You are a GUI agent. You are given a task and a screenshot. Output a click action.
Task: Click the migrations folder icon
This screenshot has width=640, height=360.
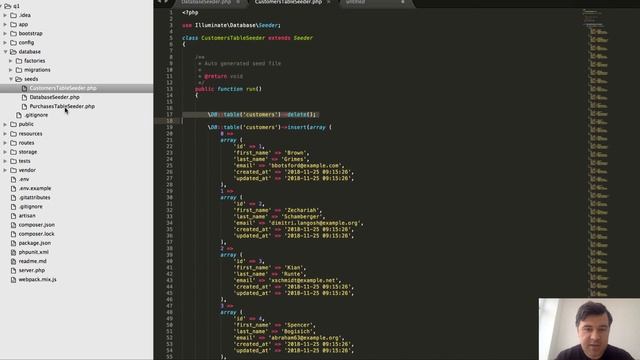[19, 70]
